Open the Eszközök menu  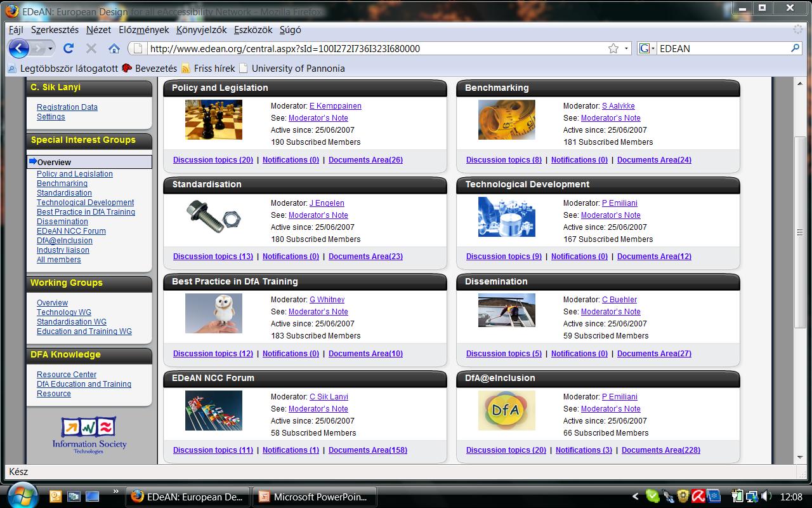pos(253,30)
